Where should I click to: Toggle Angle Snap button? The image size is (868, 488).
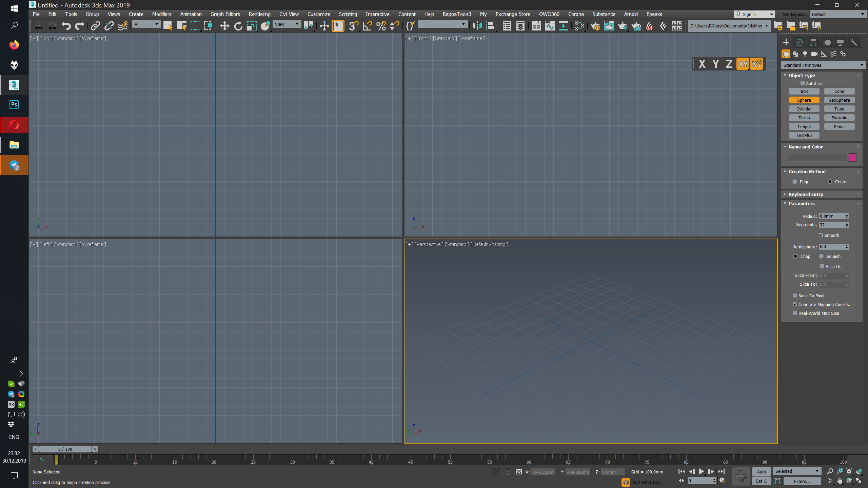(x=367, y=26)
